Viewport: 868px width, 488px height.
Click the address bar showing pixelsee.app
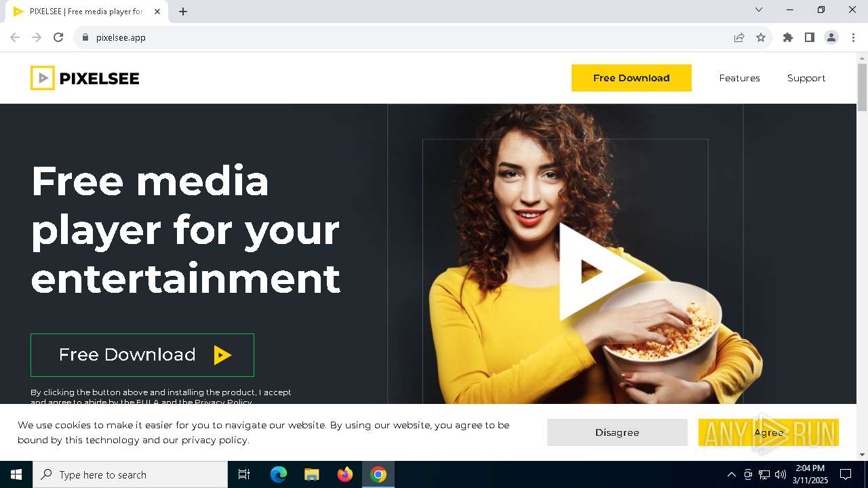pos(407,37)
